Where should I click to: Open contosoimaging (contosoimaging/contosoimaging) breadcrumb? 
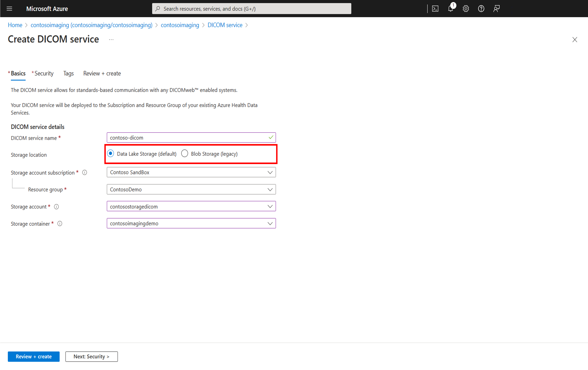(92, 25)
